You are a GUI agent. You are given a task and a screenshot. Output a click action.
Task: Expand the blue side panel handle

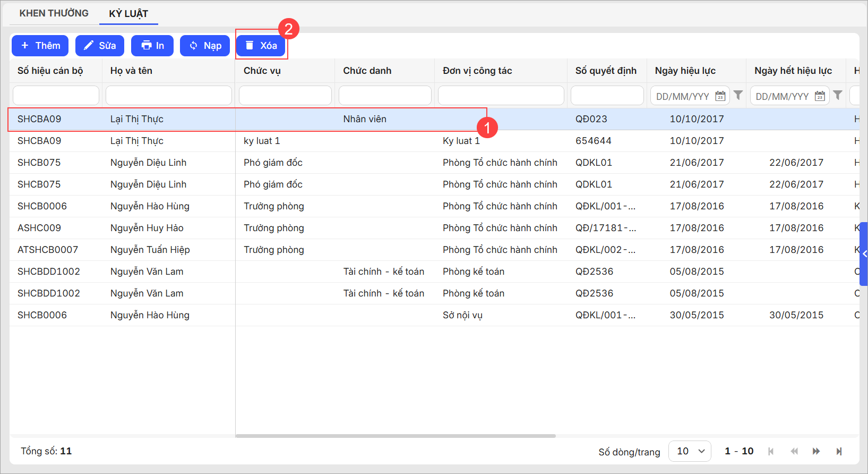[x=864, y=254]
